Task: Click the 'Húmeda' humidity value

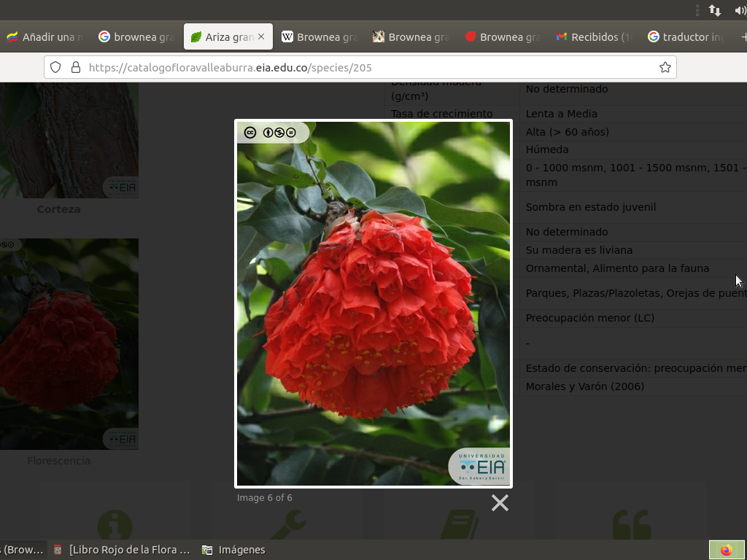Action: click(547, 149)
